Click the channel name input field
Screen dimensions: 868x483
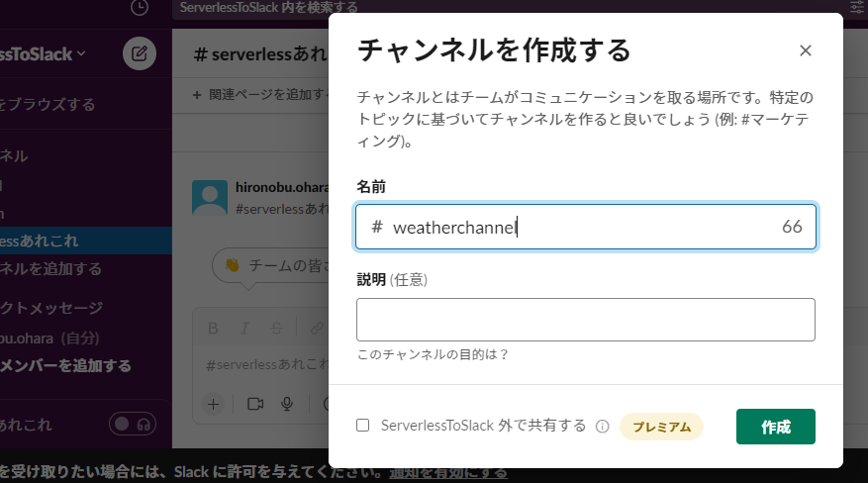click(x=586, y=227)
